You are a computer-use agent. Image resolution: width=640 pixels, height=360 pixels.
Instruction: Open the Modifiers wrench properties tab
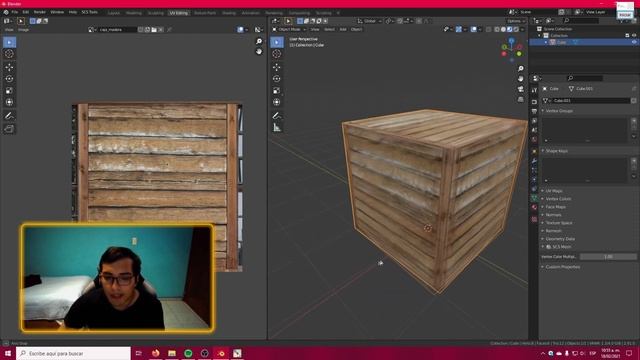534,161
